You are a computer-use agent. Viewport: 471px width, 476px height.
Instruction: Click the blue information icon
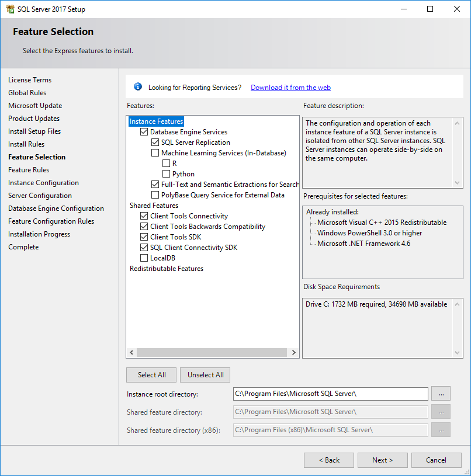click(138, 87)
